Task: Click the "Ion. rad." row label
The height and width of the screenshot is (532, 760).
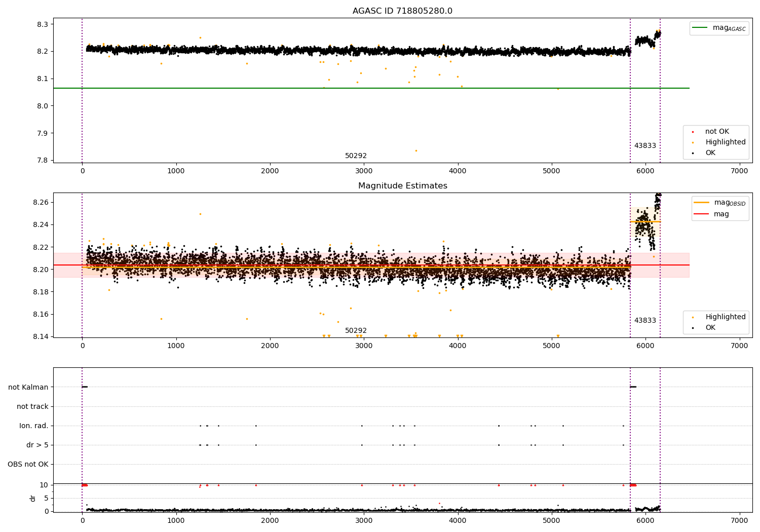Action: point(34,426)
